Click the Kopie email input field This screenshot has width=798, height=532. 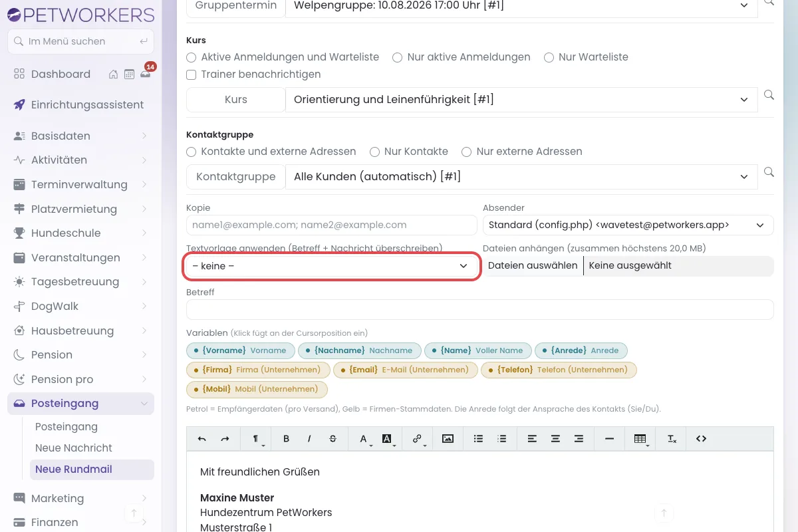(331, 225)
